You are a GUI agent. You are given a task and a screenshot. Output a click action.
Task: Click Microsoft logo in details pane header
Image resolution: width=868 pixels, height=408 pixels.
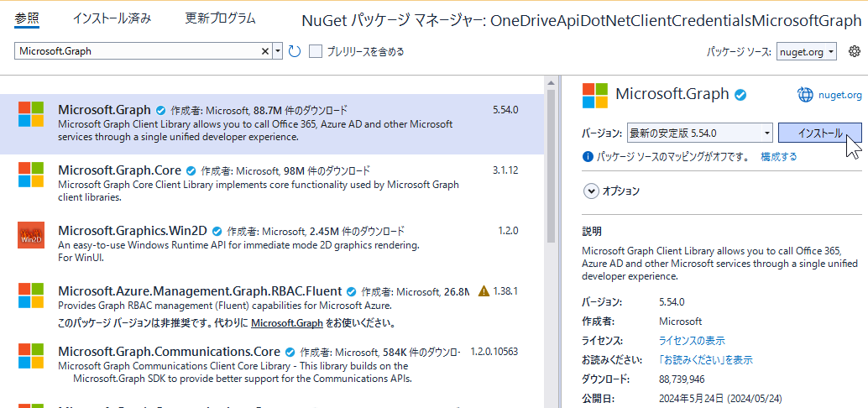(x=595, y=95)
